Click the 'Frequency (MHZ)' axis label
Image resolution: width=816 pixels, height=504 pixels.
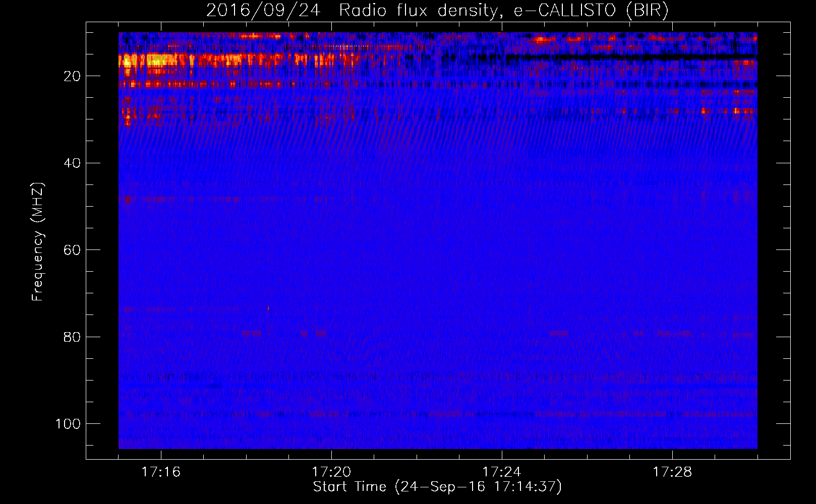coord(38,242)
